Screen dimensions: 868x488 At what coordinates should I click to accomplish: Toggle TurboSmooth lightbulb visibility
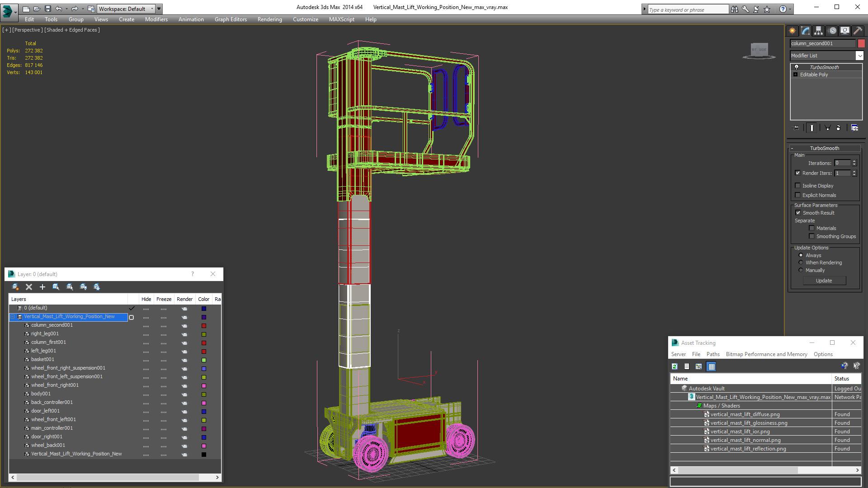(x=797, y=67)
